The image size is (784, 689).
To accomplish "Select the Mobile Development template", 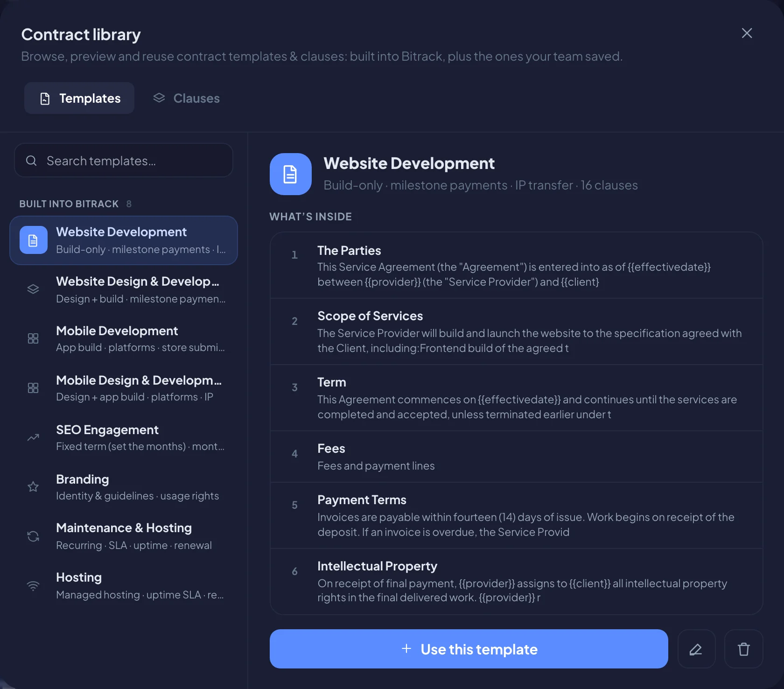I will pos(124,339).
